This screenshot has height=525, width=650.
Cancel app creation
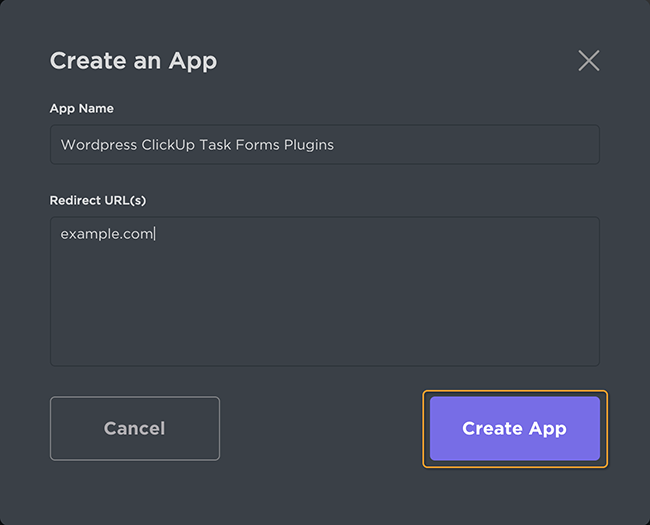[135, 428]
